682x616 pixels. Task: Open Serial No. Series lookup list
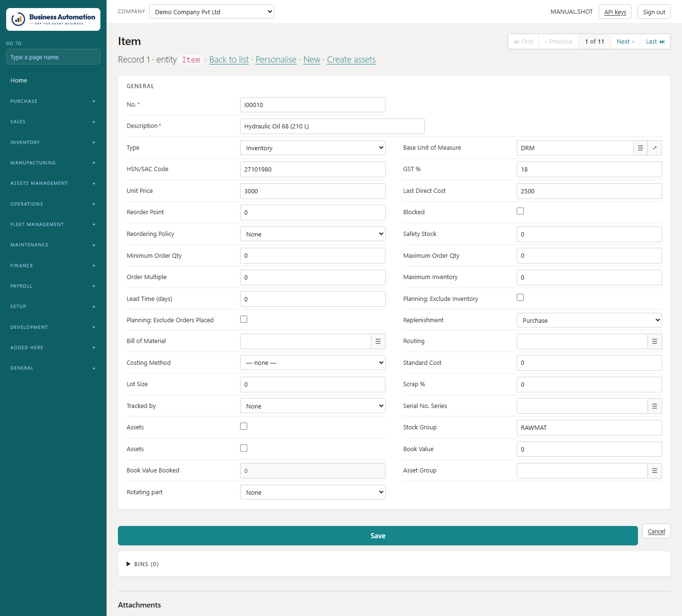pyautogui.click(x=655, y=406)
